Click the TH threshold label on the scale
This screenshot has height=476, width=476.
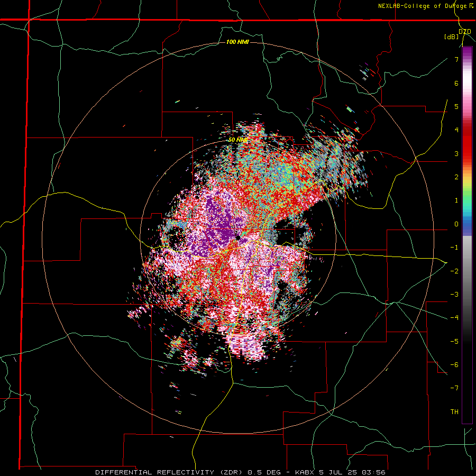[x=454, y=411]
